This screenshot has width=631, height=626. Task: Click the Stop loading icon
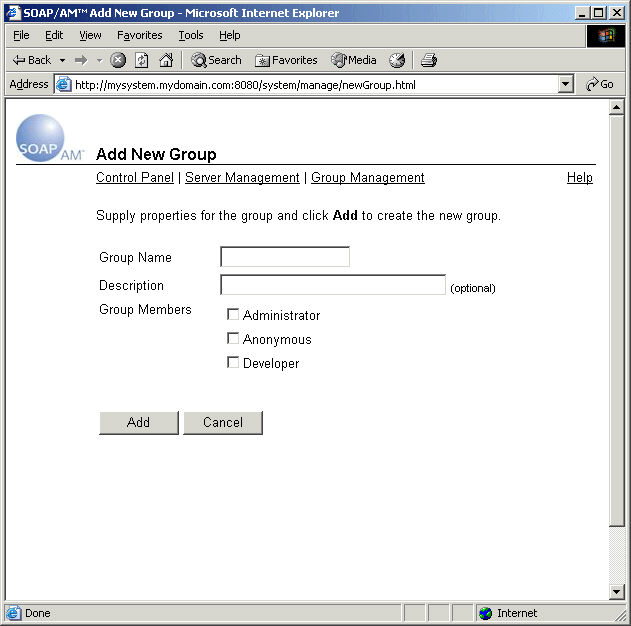[118, 60]
